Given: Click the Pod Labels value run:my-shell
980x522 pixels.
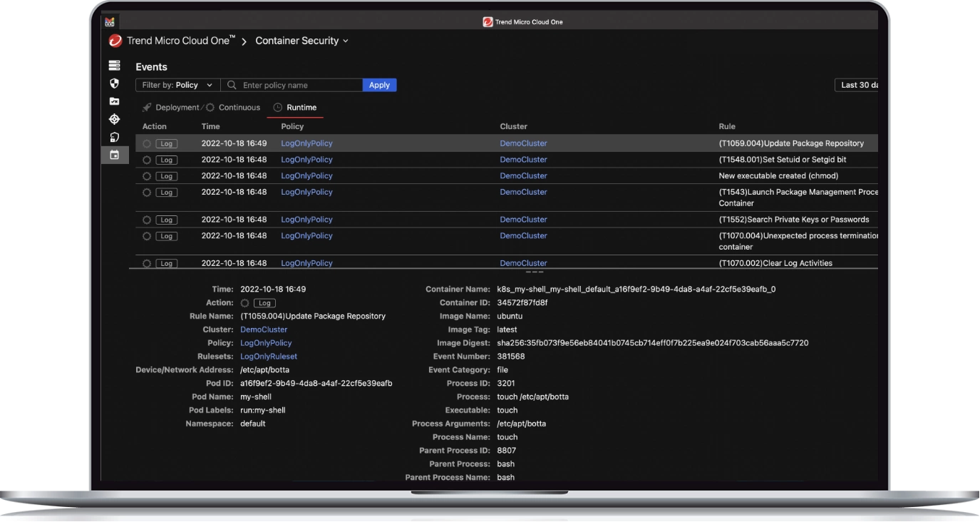Looking at the screenshot, I should pos(263,411).
